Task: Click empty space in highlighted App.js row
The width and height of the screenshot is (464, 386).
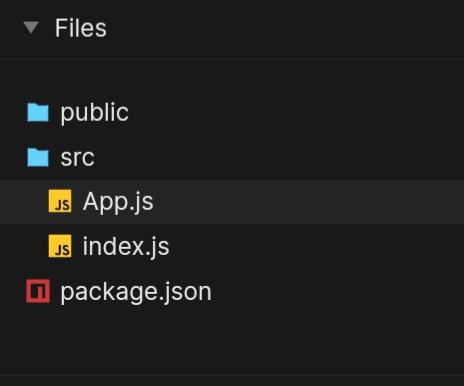Action: click(x=307, y=202)
